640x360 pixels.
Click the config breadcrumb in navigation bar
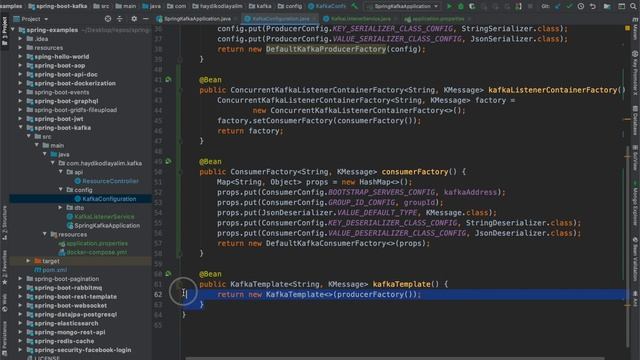tap(290, 6)
